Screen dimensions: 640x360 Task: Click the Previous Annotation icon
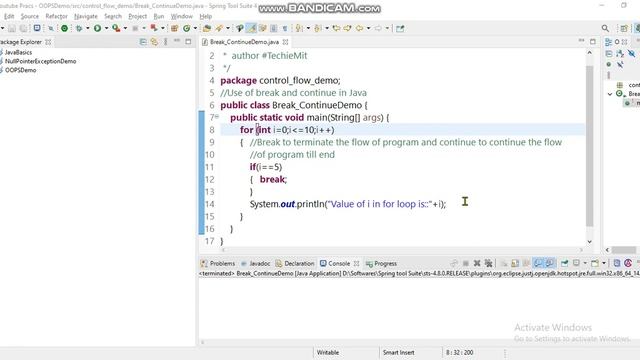coord(318,28)
